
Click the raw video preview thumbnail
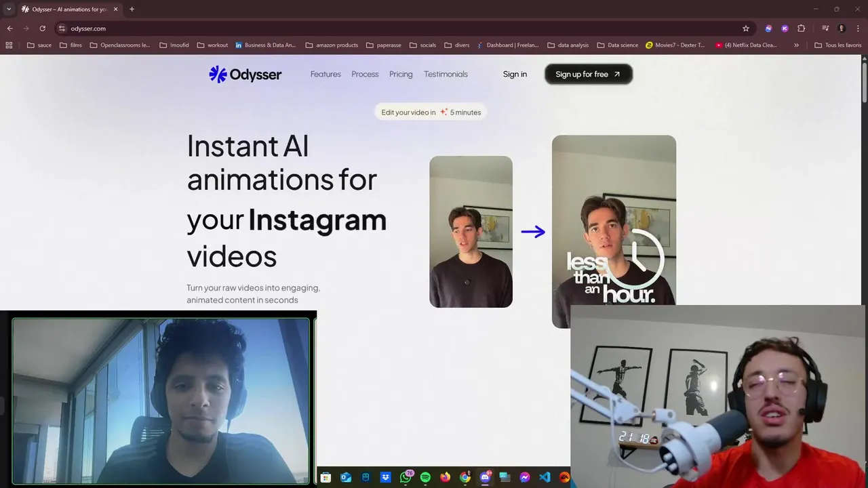point(471,232)
